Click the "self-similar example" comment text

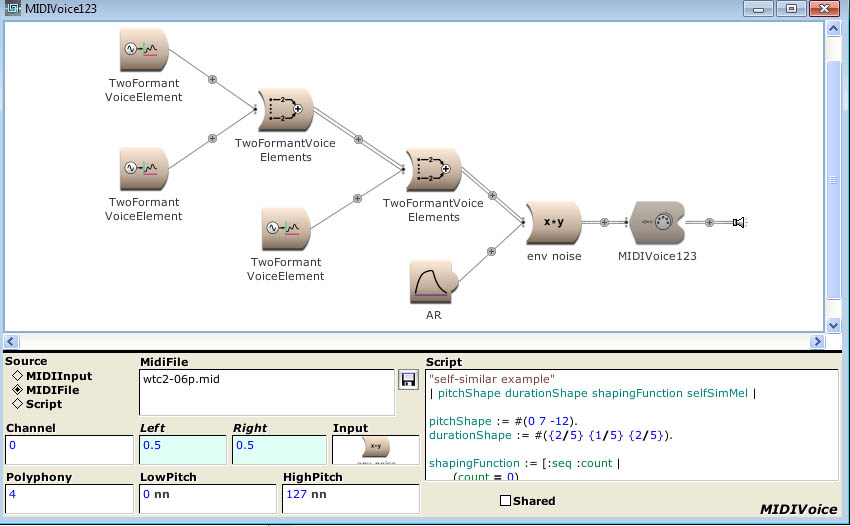[x=492, y=379]
